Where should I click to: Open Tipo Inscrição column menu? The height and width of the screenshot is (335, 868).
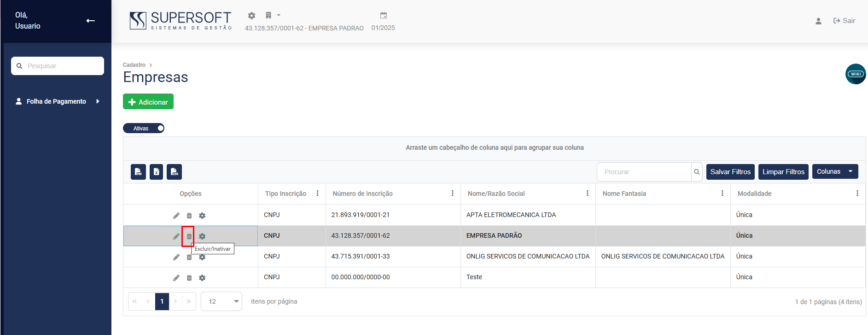(317, 194)
